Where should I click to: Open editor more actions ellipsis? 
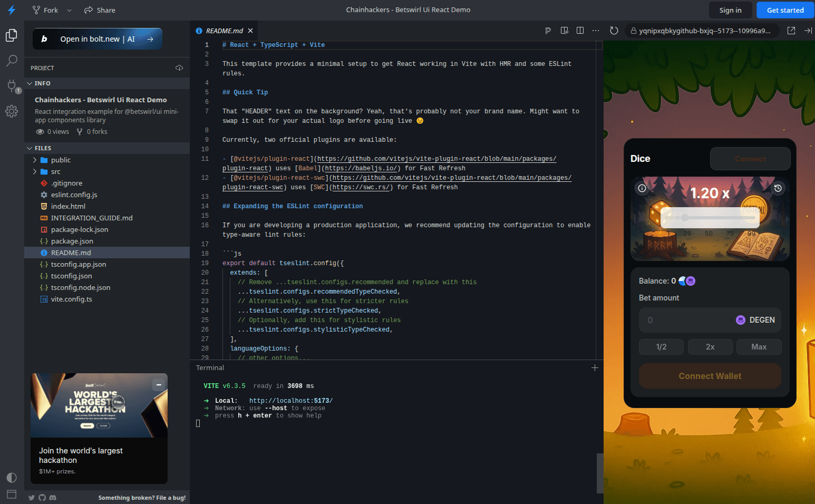(x=596, y=31)
